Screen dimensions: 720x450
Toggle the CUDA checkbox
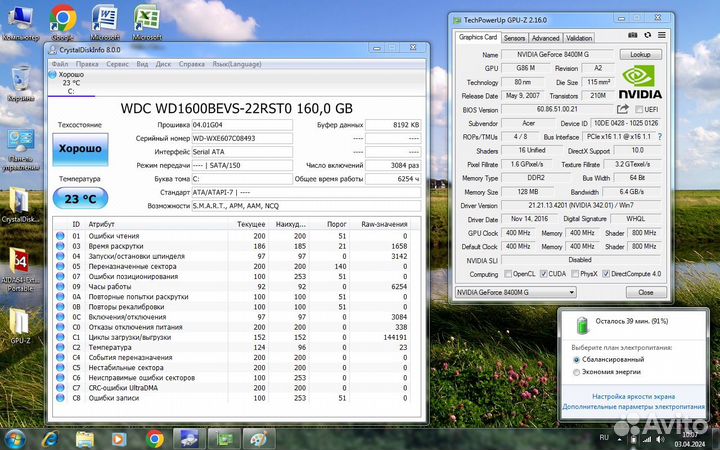(544, 274)
